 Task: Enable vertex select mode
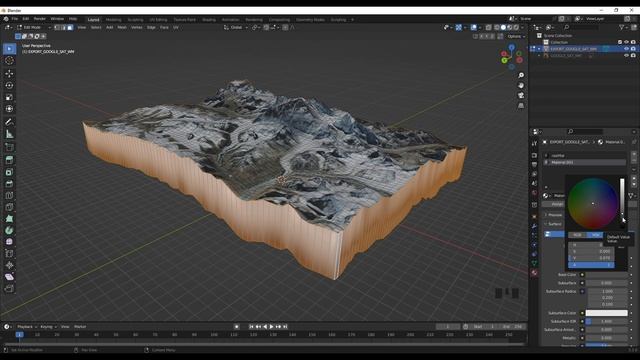click(x=57, y=27)
